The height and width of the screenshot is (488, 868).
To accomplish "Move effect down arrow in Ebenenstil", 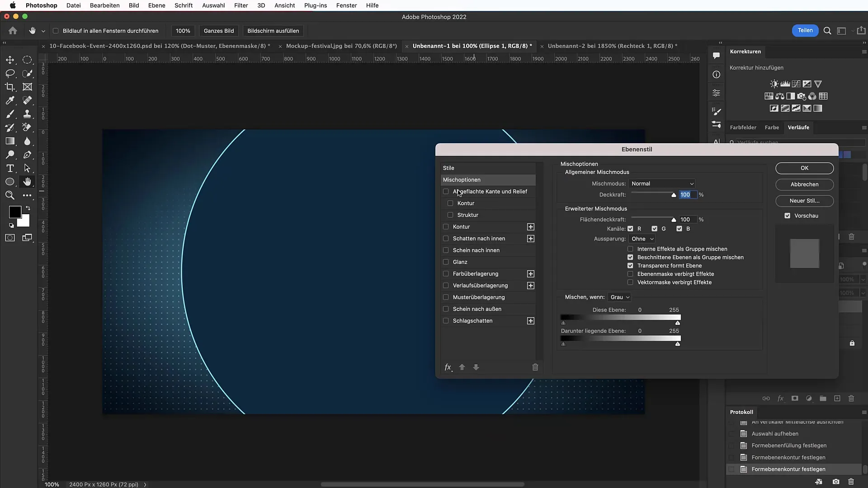I will 476,367.
